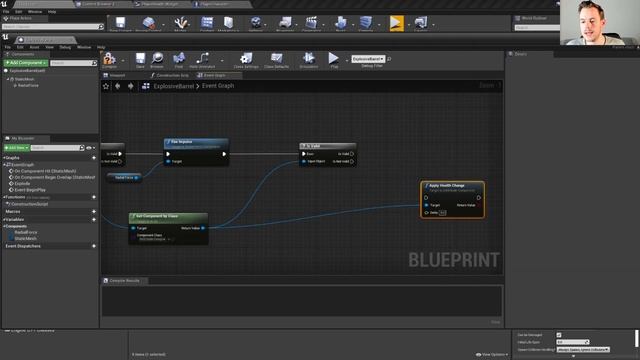This screenshot has height=360, width=640.
Task: Collapse the StaticMesh component tree item
Action: coord(7,79)
